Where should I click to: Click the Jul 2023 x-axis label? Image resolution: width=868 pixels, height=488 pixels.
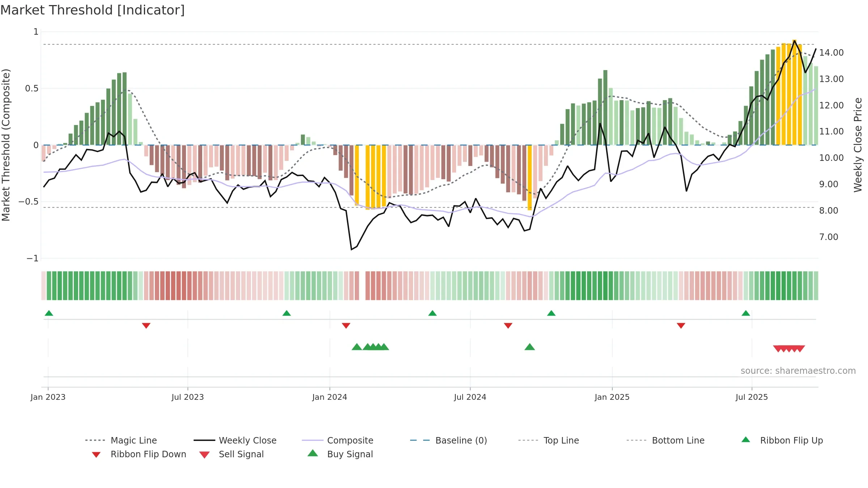[188, 397]
